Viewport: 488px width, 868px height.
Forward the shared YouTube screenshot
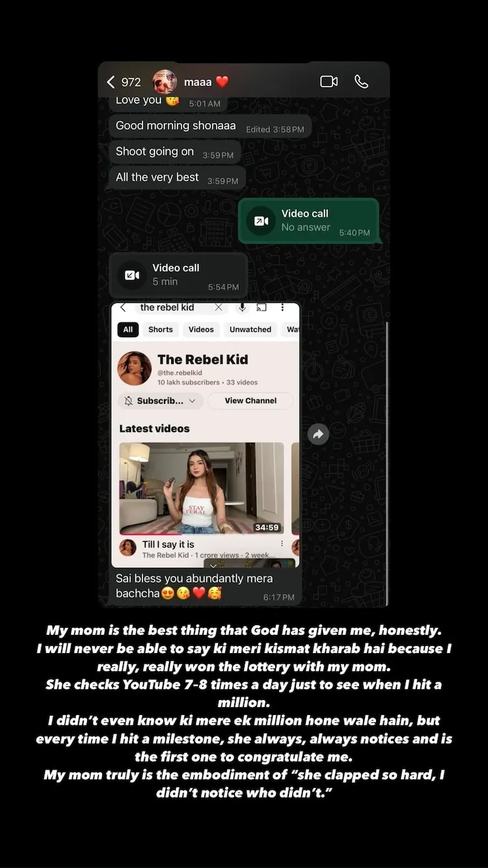(x=318, y=434)
